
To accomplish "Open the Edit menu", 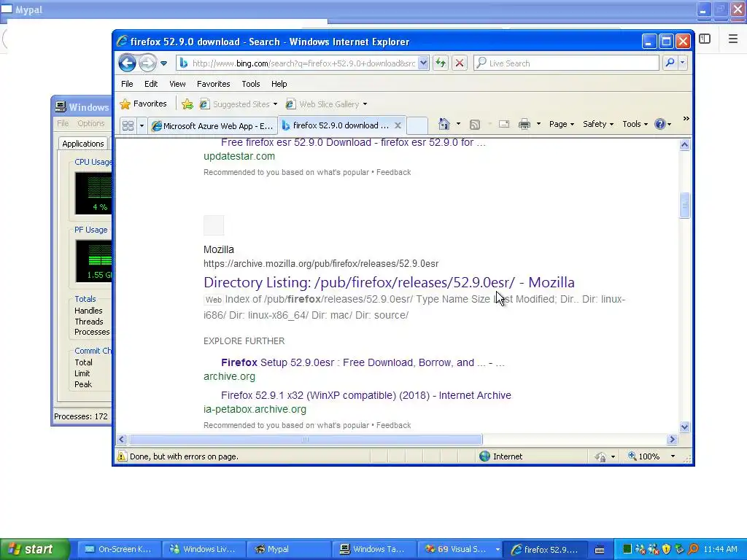I will (x=151, y=84).
